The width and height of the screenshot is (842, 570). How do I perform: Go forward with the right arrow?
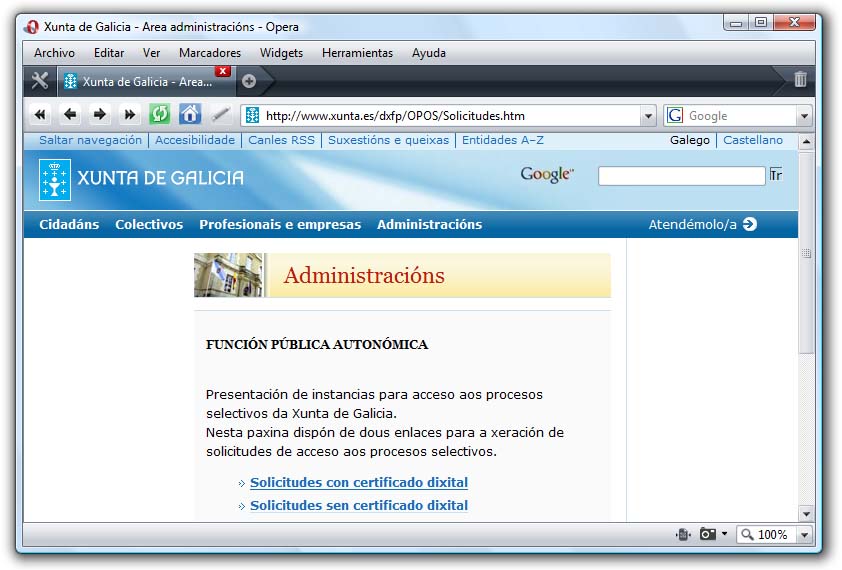tap(99, 114)
